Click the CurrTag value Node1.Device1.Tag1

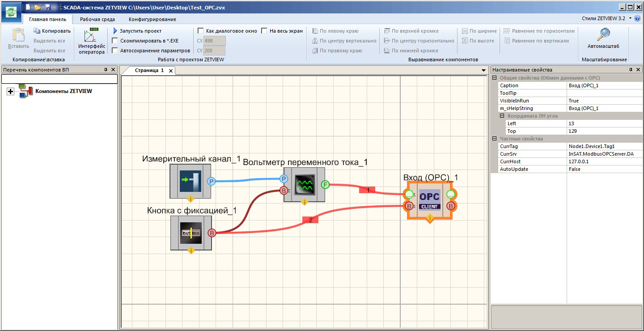[605, 146]
